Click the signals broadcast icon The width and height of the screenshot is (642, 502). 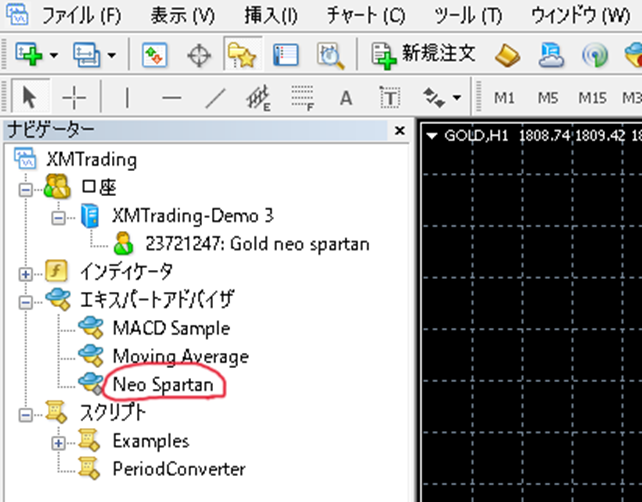click(595, 55)
